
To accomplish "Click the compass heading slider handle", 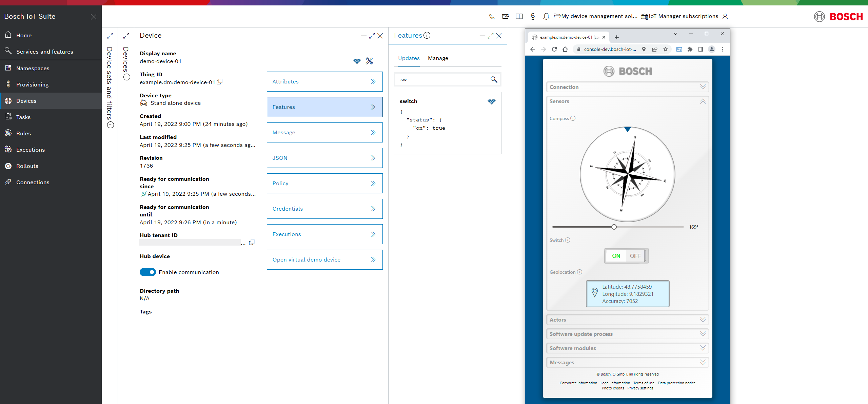I will coord(614,227).
